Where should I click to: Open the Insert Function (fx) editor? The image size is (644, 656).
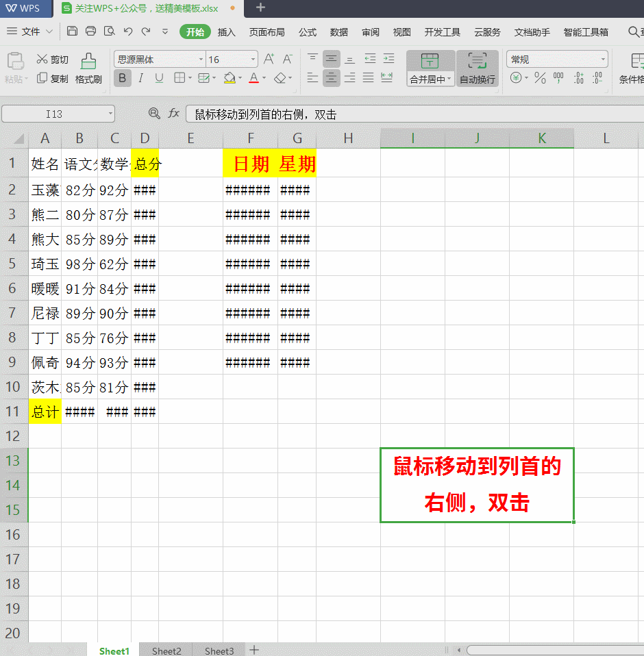click(x=173, y=114)
